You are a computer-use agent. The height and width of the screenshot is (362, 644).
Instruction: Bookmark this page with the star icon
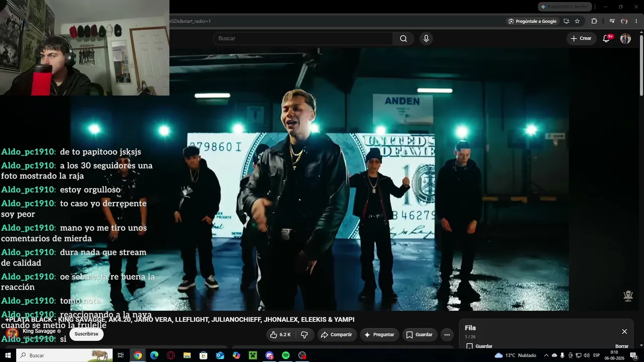click(x=577, y=21)
